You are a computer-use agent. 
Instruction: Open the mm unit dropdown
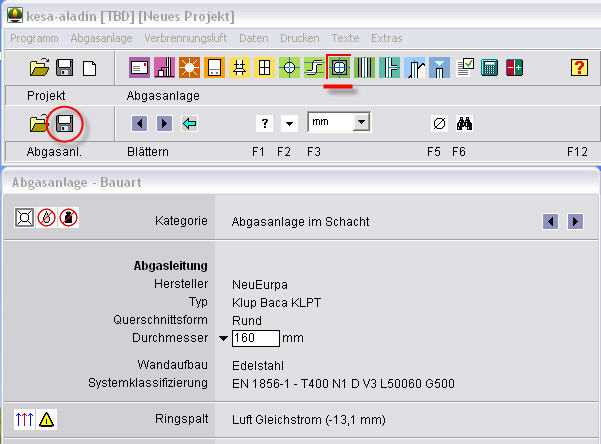(361, 122)
